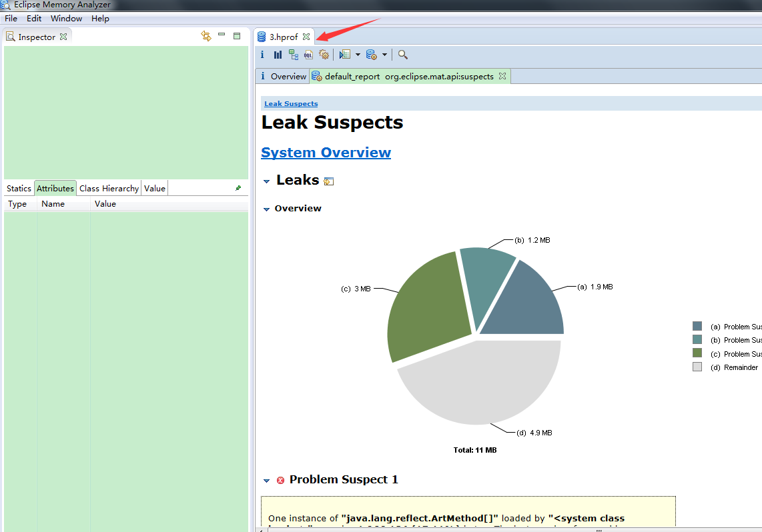Viewport: 762px width, 532px height.
Task: Toggle Link with Snapshot in Inspector
Action: [206, 36]
